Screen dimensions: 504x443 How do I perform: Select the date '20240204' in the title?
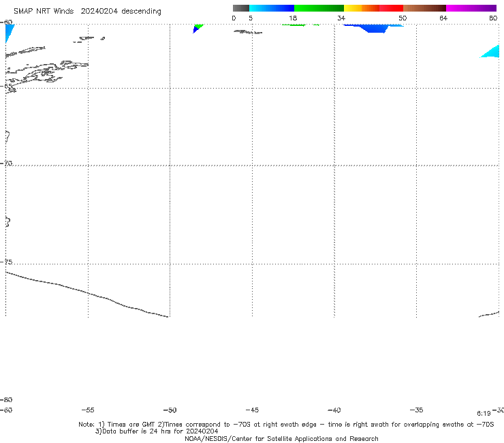pyautogui.click(x=99, y=12)
